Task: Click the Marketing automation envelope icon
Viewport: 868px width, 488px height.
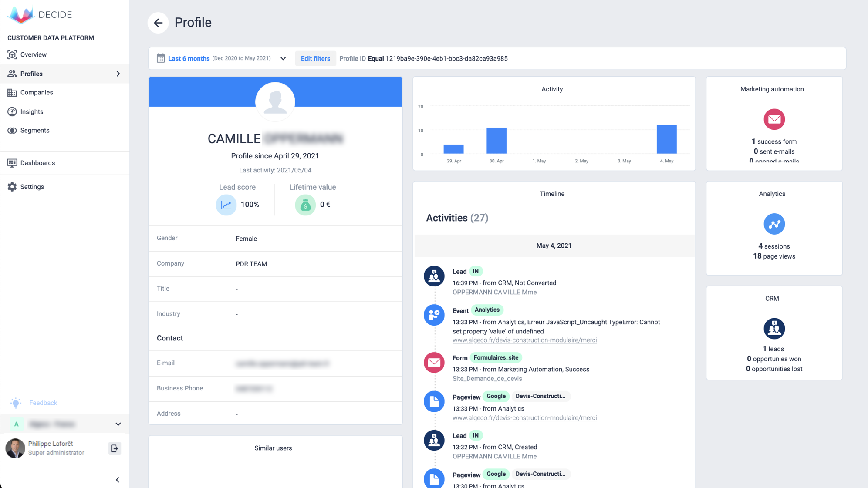Action: click(x=774, y=119)
